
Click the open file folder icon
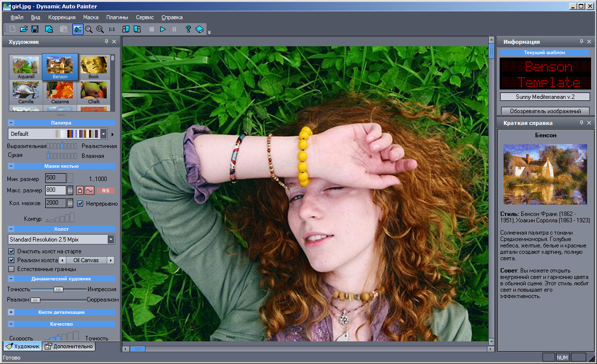pos(24,29)
